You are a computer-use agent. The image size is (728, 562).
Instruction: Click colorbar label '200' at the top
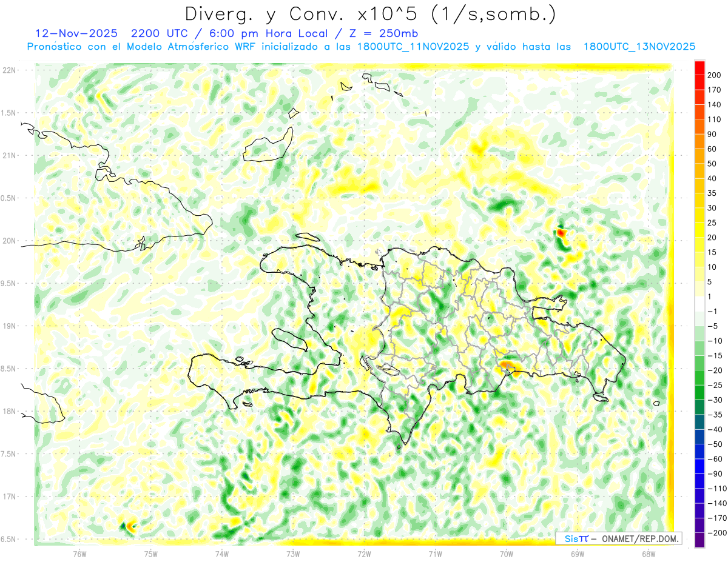(715, 75)
